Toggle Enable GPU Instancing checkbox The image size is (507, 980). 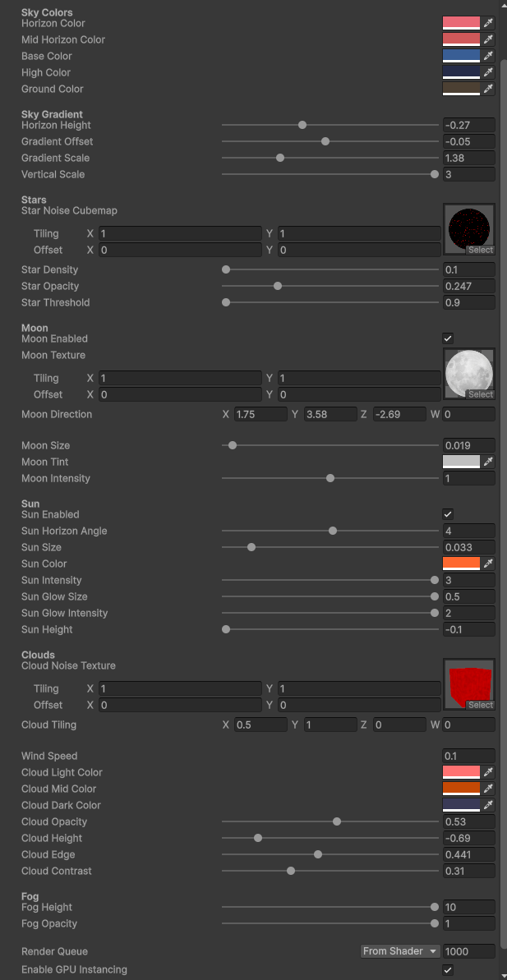pyautogui.click(x=448, y=969)
